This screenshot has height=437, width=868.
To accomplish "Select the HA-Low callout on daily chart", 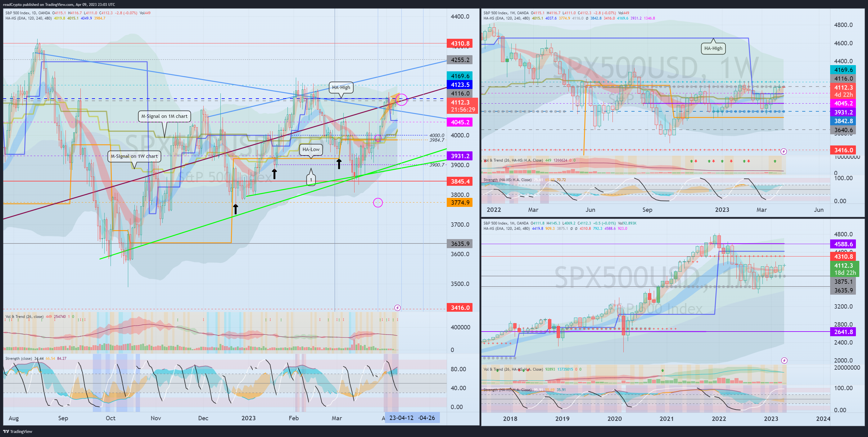I will [x=311, y=149].
